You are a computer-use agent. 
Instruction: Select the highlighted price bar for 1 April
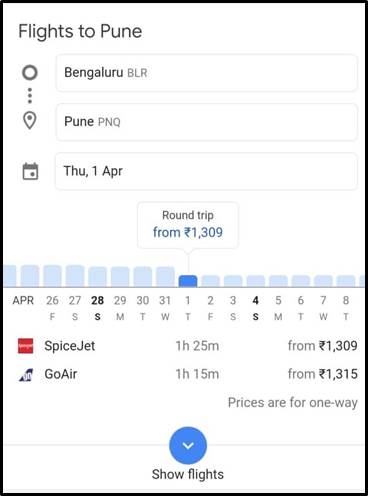point(188,281)
